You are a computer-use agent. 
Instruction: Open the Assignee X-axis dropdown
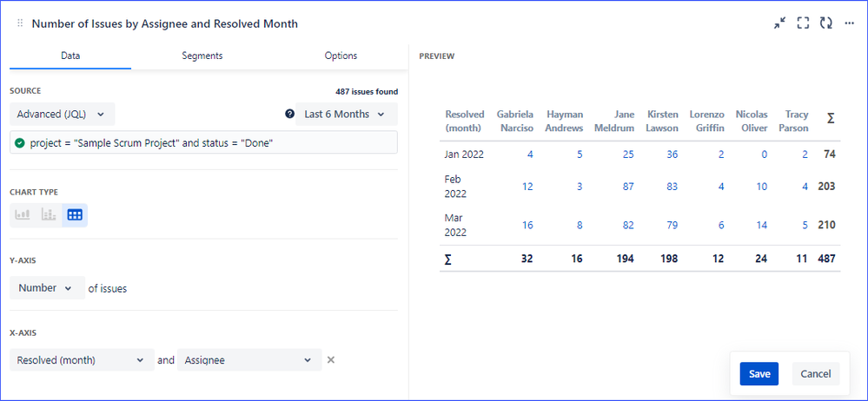(249, 360)
